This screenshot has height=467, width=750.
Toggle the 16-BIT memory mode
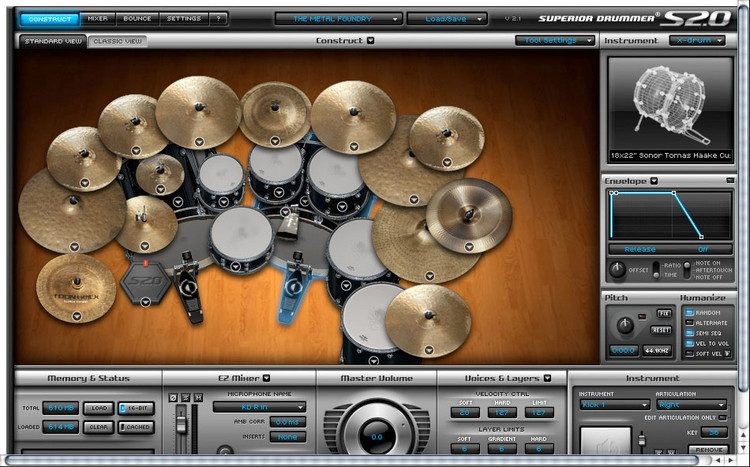(136, 408)
